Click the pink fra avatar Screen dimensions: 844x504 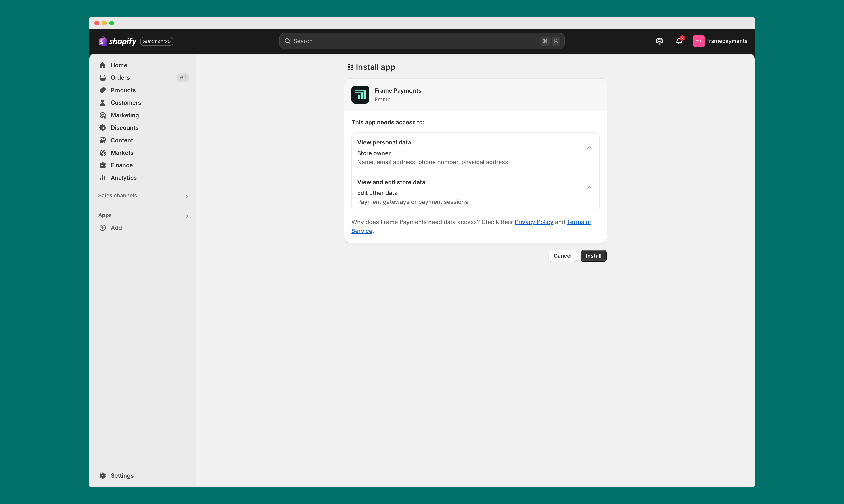pos(698,41)
